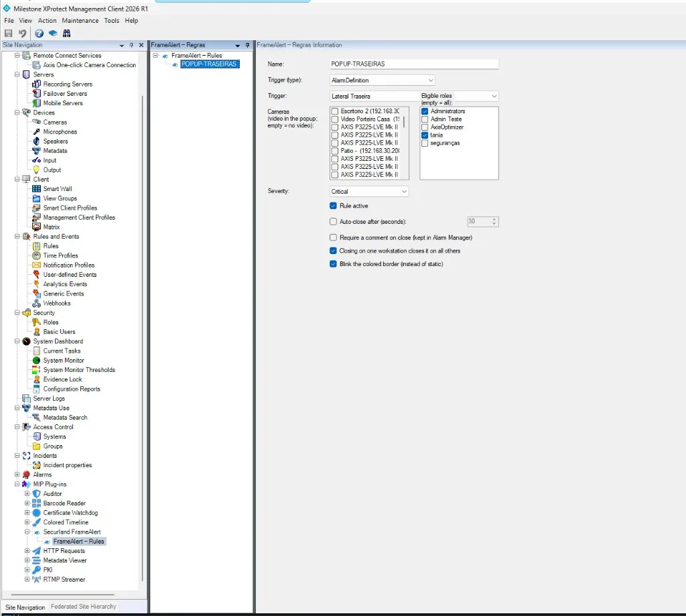Open the File menu
This screenshot has height=616, width=686.
click(9, 21)
